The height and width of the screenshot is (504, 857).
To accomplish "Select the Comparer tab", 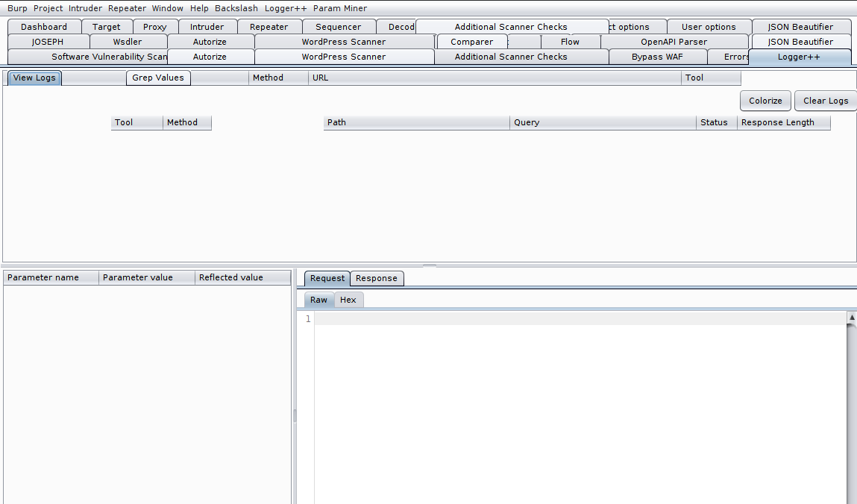I will (471, 42).
